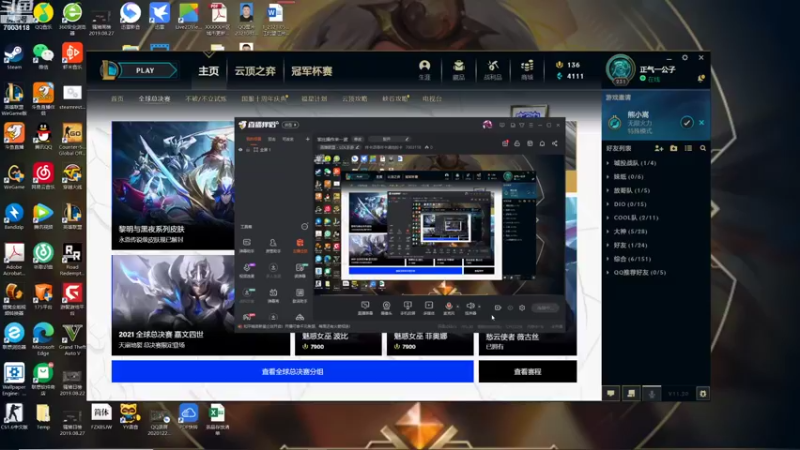
Task: Click the speaker icon in streaming app bottom bar
Action: 470,307
